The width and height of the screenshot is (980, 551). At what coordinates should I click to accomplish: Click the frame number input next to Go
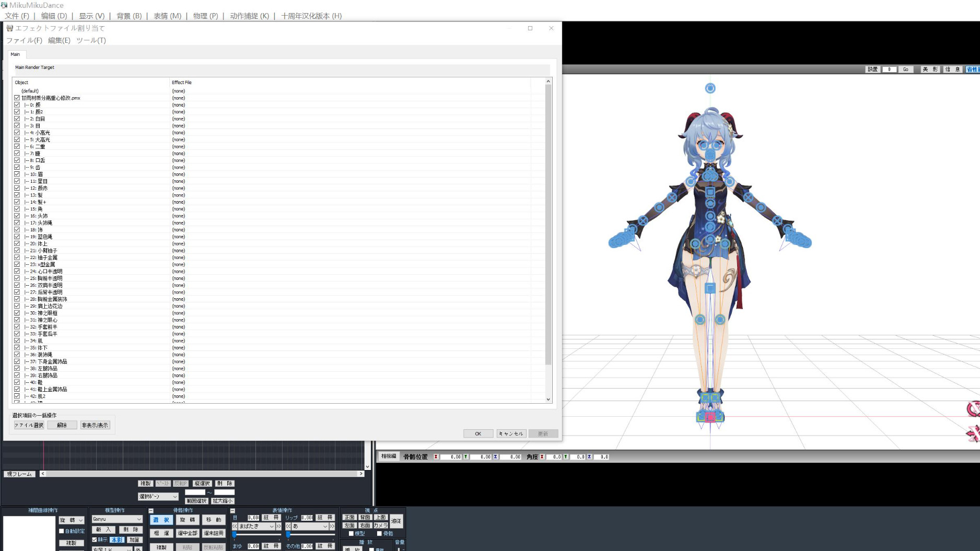pyautogui.click(x=889, y=69)
